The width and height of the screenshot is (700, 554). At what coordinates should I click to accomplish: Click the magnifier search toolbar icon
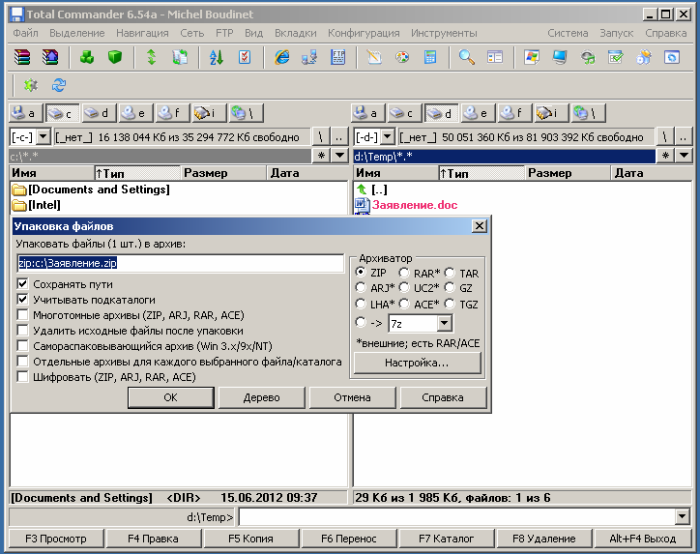pyautogui.click(x=467, y=58)
